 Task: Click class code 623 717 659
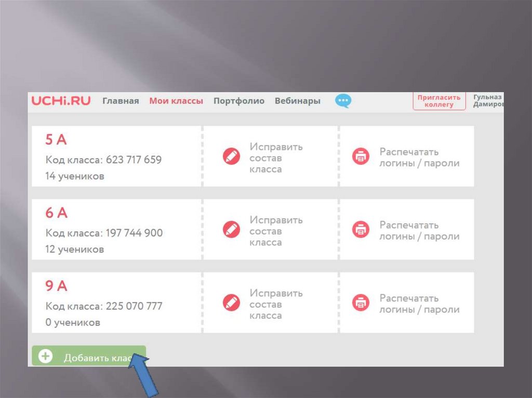coord(134,160)
